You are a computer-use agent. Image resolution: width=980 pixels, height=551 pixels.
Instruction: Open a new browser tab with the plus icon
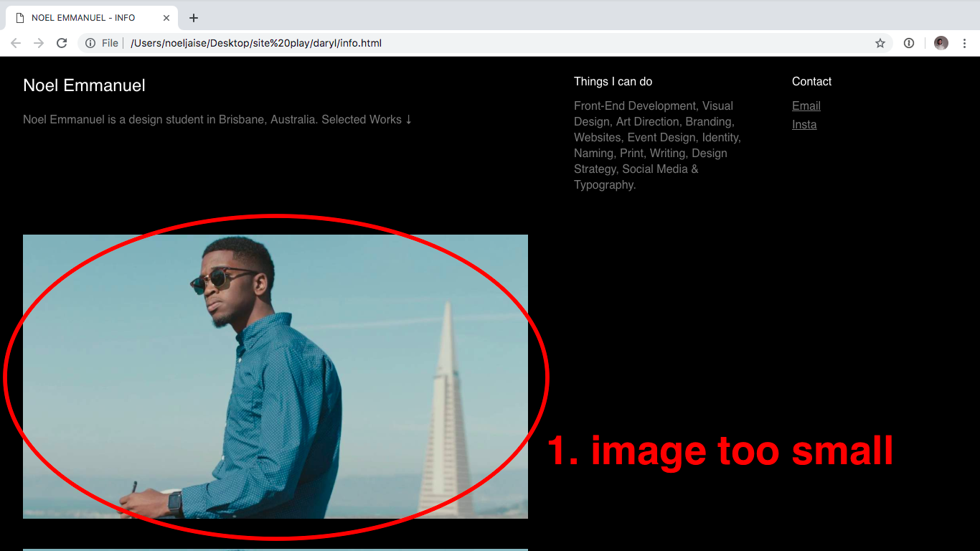(193, 17)
